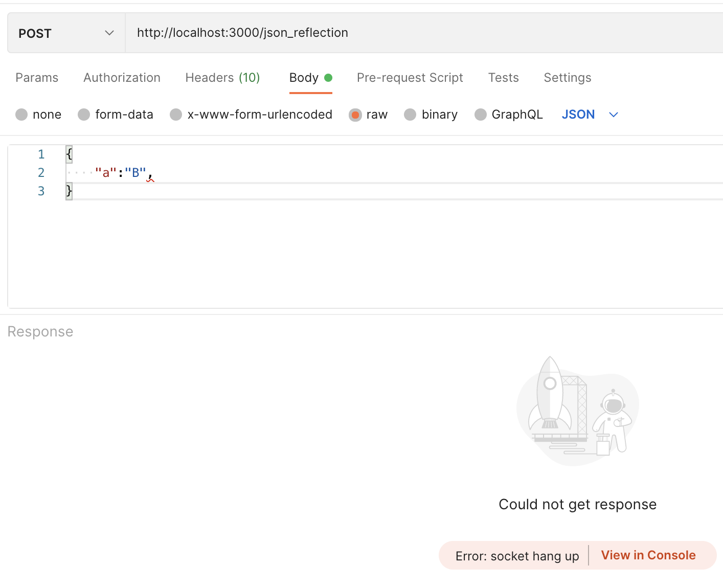Open the request Settings tab
Viewport: 723px width, 588px height.
(x=567, y=78)
